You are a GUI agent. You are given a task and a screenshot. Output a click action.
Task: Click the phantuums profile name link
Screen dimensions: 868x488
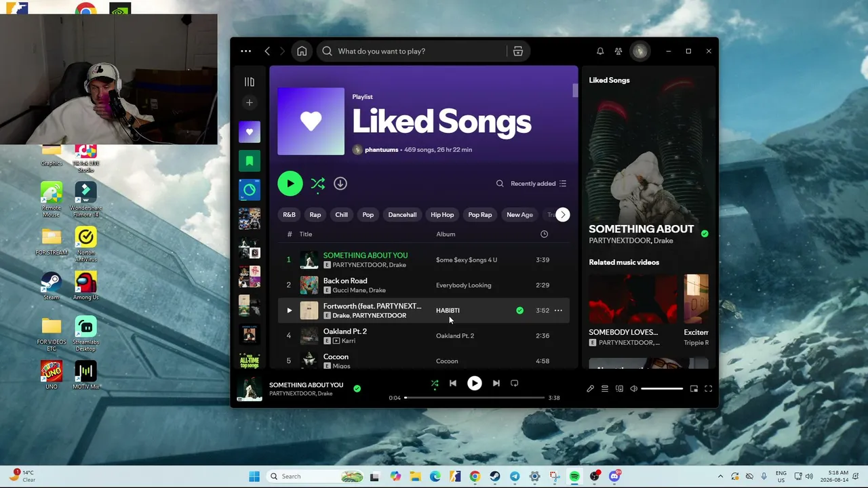[381, 150]
